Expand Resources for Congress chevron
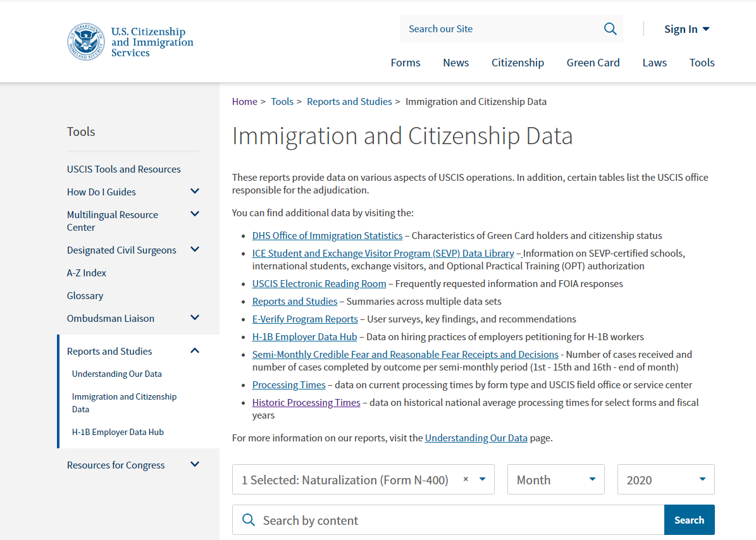The width and height of the screenshot is (756, 540). pyautogui.click(x=195, y=464)
